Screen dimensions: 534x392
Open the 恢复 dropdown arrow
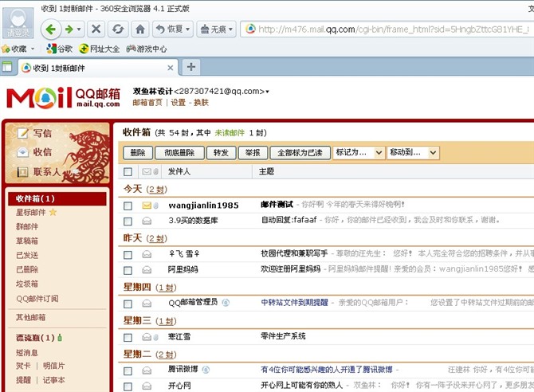tap(187, 29)
